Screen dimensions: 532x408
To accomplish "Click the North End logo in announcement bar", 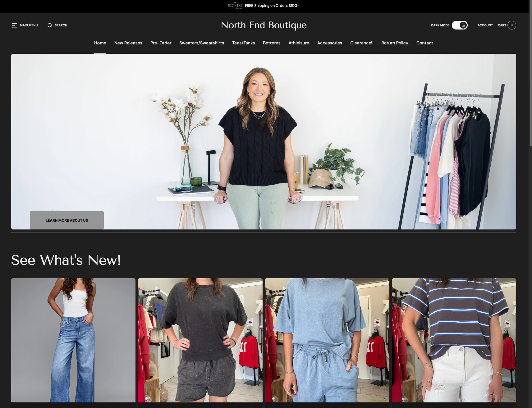I will click(235, 6).
